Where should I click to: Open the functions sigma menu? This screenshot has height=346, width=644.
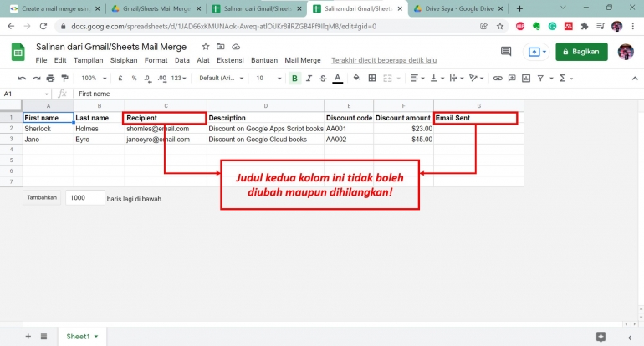[565, 78]
